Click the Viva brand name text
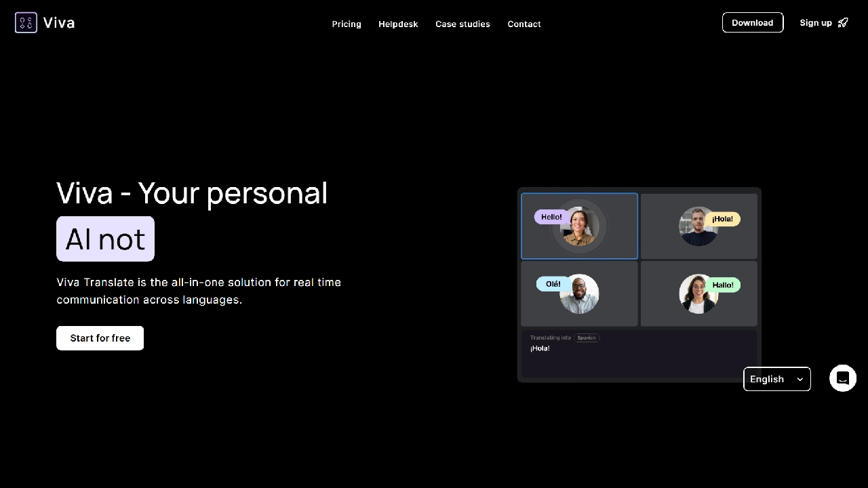Screen dimensions: 868x488 click(59, 23)
